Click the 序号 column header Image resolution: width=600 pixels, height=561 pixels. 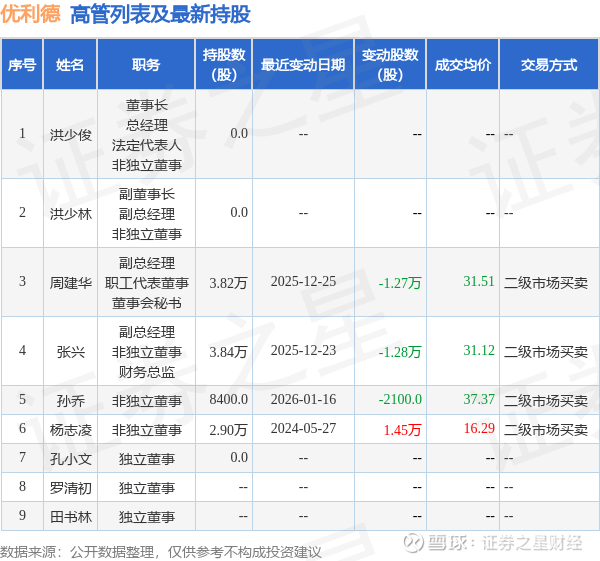tap(22, 65)
